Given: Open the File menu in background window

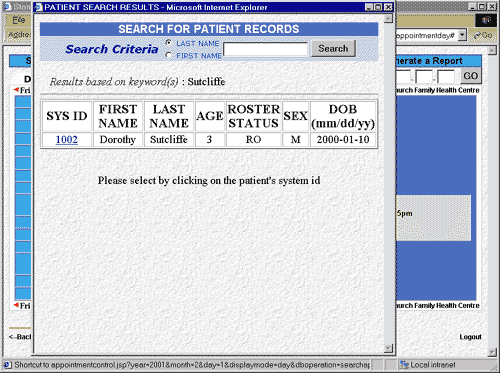Looking at the screenshot, I should coord(19,20).
